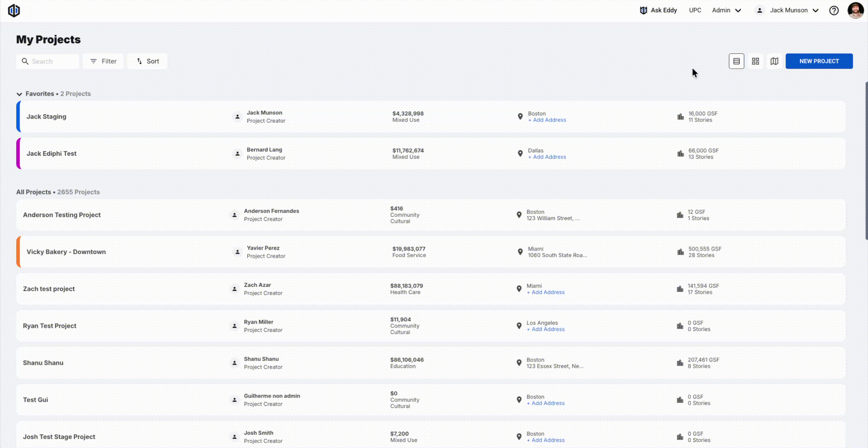This screenshot has width=868, height=448.
Task: Switch to list view layout
Action: tap(736, 61)
